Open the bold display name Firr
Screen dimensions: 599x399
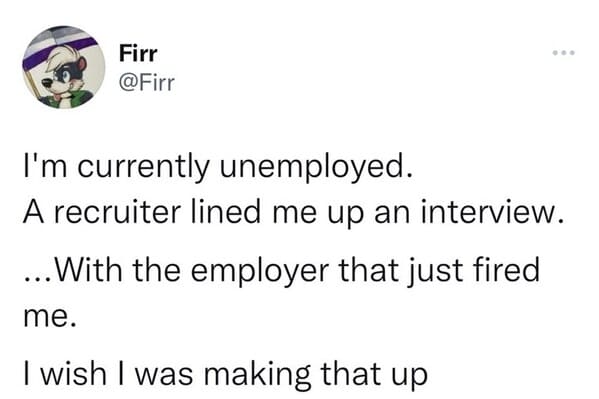click(x=138, y=53)
